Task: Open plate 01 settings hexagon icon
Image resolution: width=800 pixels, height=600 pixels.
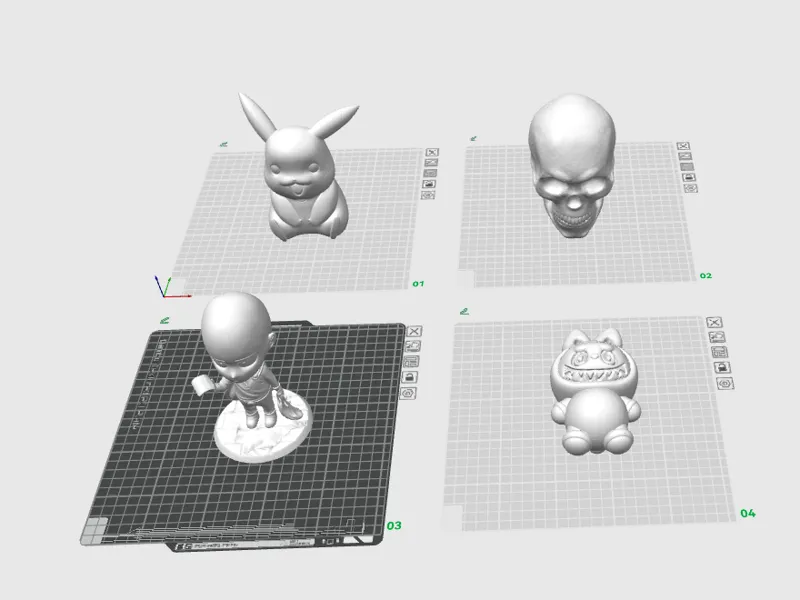Action: pyautogui.click(x=428, y=195)
